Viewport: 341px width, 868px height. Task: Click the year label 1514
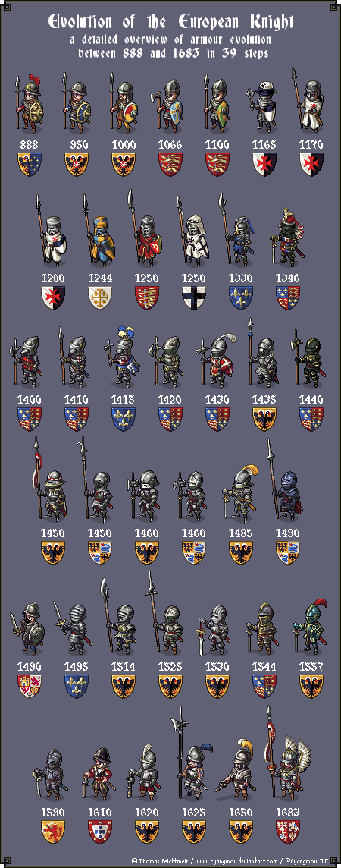click(x=124, y=666)
